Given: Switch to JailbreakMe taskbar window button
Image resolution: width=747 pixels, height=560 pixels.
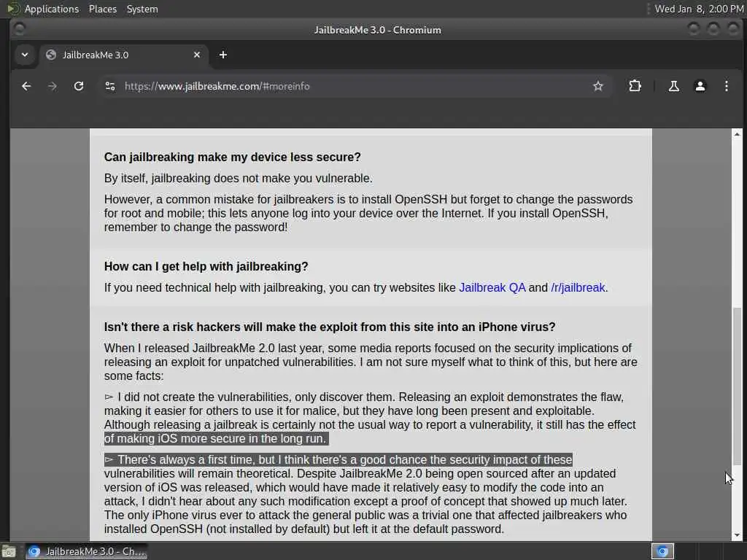Looking at the screenshot, I should (x=86, y=551).
